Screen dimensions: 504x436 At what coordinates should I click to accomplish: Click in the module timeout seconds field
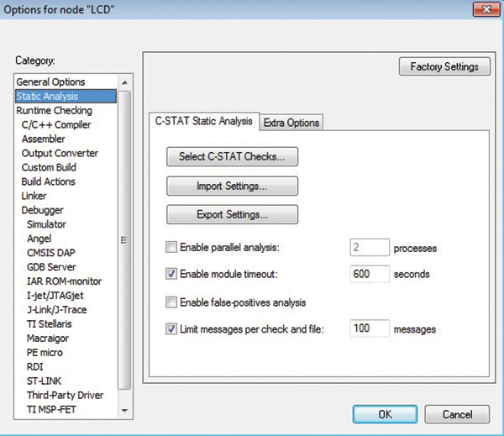click(369, 274)
